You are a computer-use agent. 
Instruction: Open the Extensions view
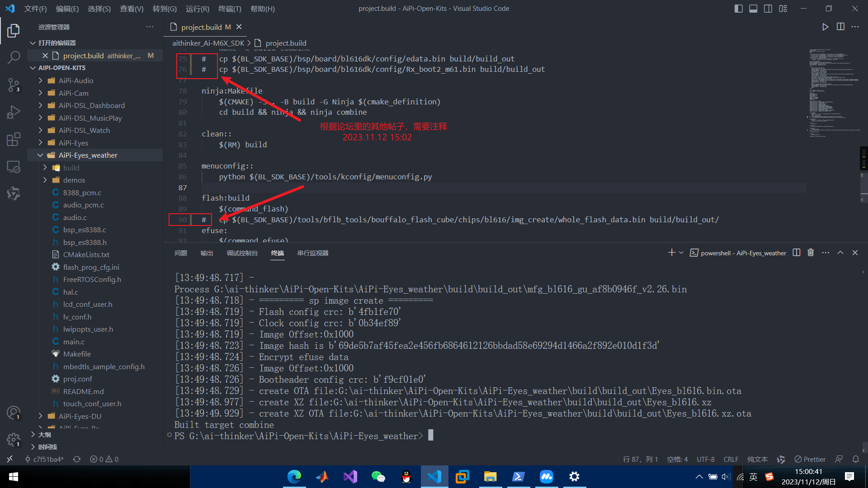click(x=14, y=139)
